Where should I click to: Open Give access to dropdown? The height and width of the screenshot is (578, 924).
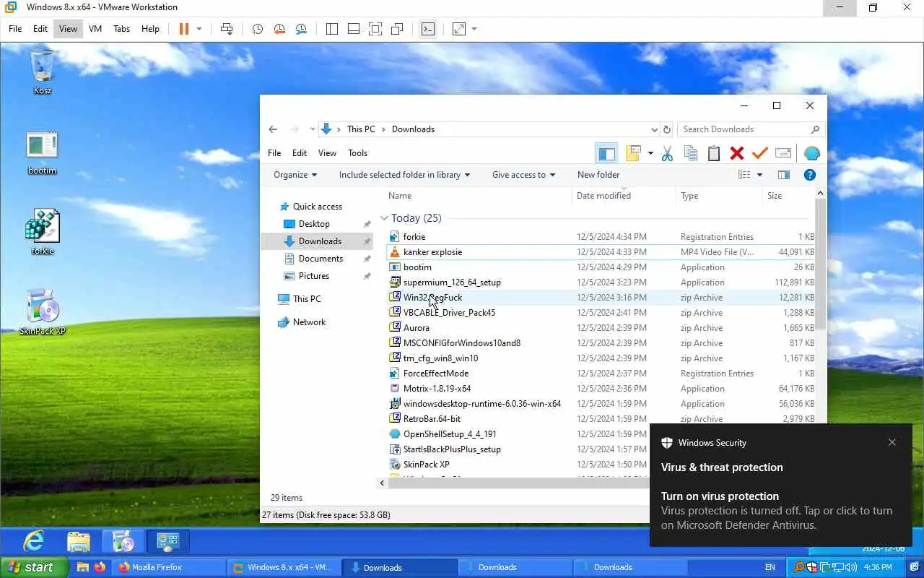[x=523, y=175]
